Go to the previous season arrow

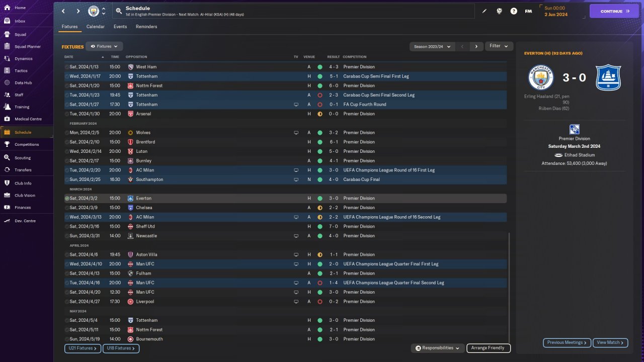(462, 46)
